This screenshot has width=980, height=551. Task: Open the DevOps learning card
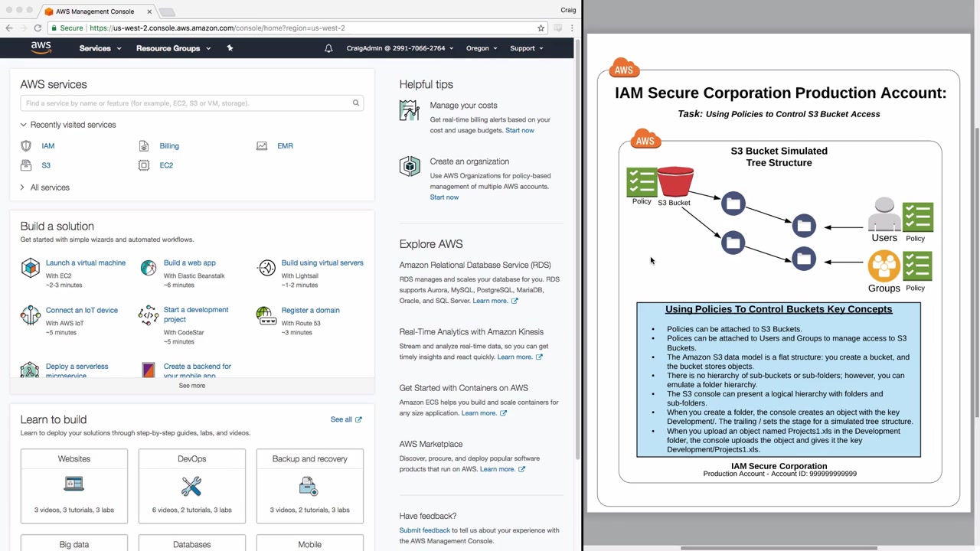[x=192, y=486]
